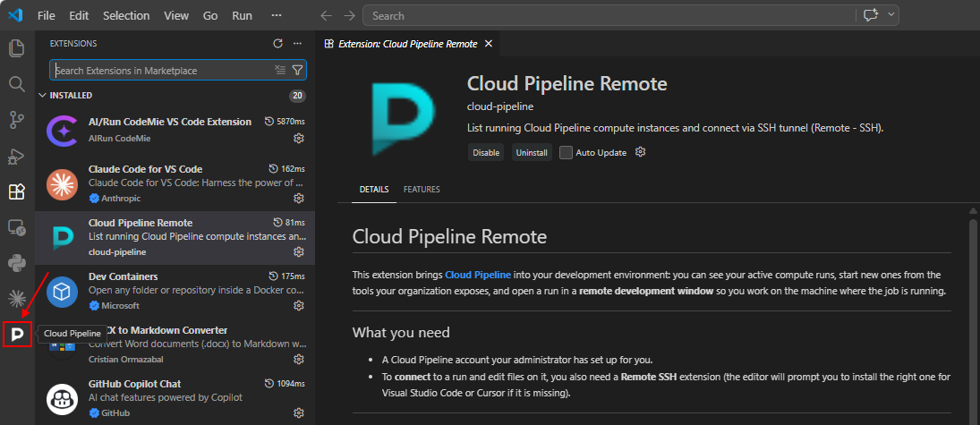Open the Explorer view in activity bar

coord(17,48)
